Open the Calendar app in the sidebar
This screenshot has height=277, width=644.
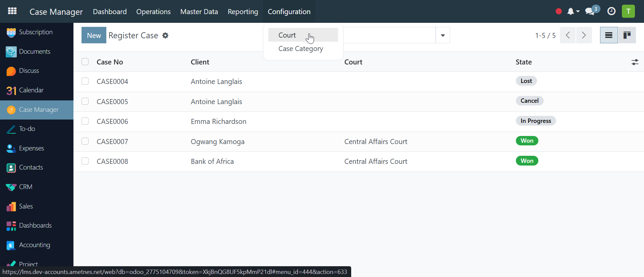point(31,90)
